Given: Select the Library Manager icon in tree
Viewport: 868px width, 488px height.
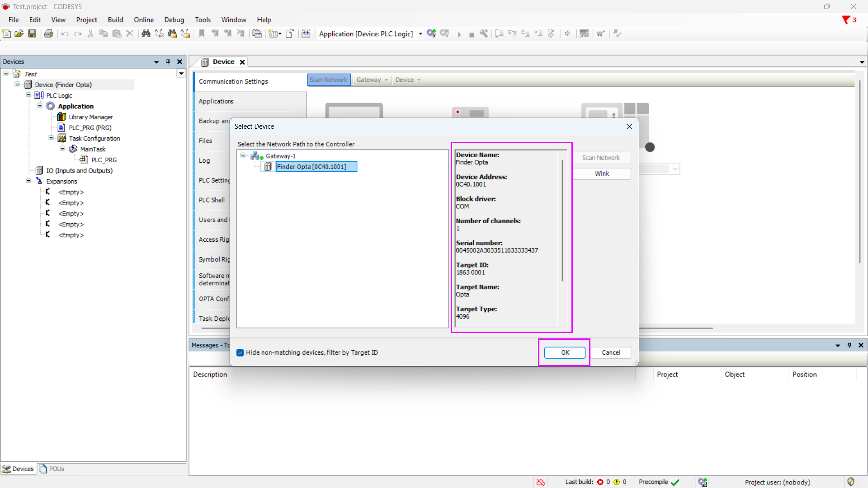Looking at the screenshot, I should click(62, 117).
